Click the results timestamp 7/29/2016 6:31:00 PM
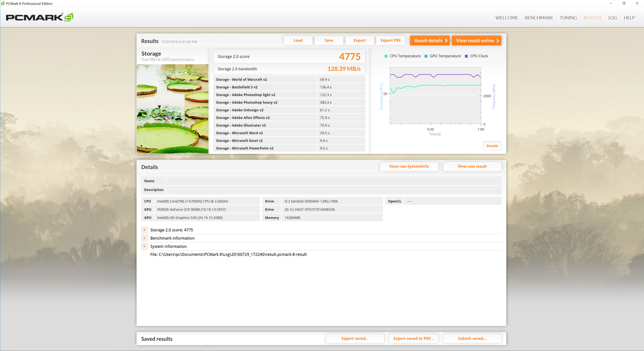644x351 pixels. [x=179, y=42]
